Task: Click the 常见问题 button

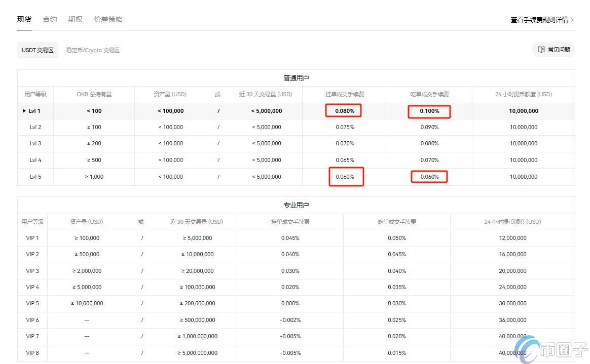Action: click(554, 49)
